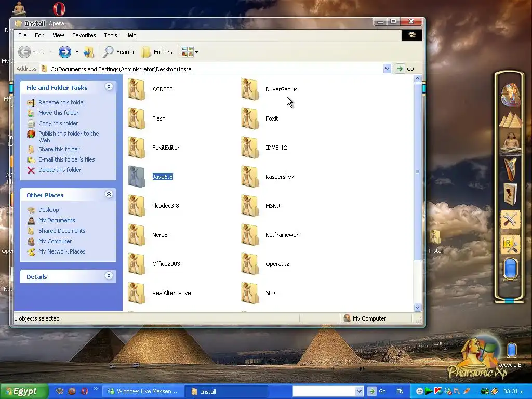Click E-mail this folder's files link
The image size is (532, 399).
coord(66,159)
